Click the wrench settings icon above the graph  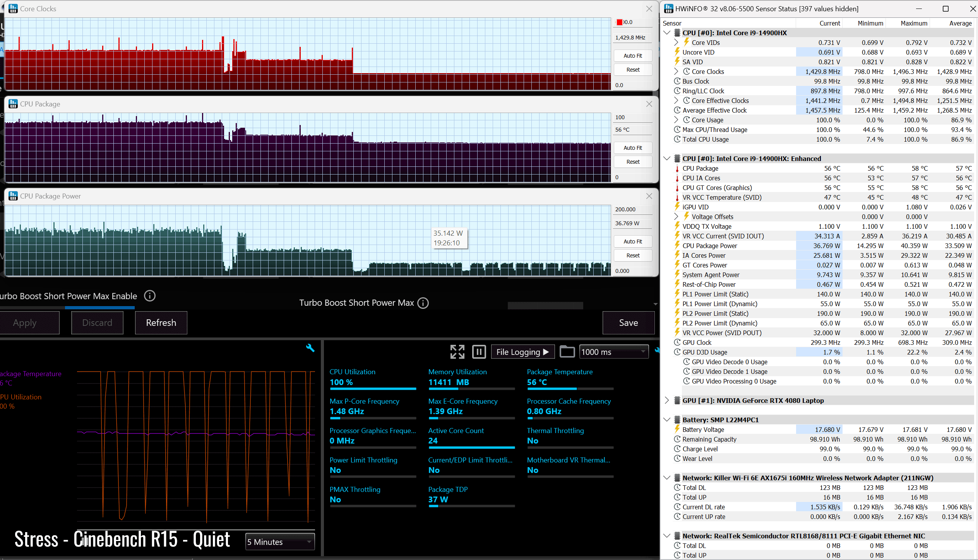(310, 348)
